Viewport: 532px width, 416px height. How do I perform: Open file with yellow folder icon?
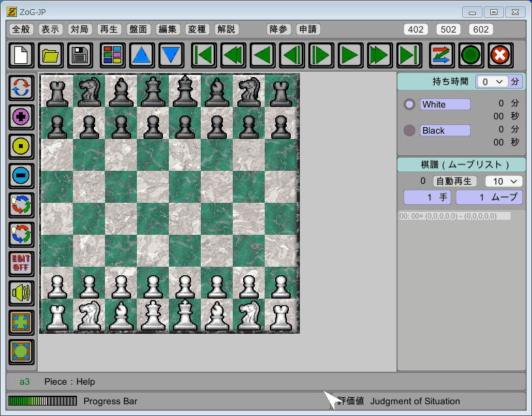[x=51, y=55]
